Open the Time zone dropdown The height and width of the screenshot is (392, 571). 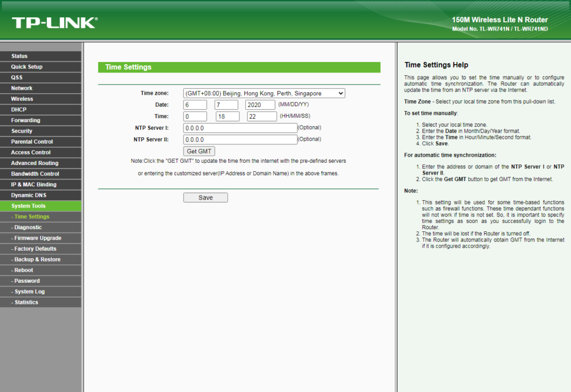point(264,94)
